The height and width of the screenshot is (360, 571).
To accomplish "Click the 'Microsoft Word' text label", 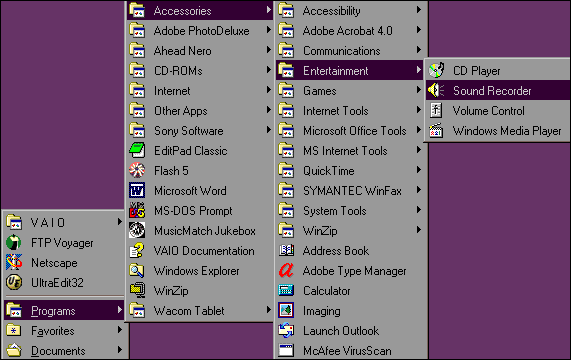I will (190, 191).
